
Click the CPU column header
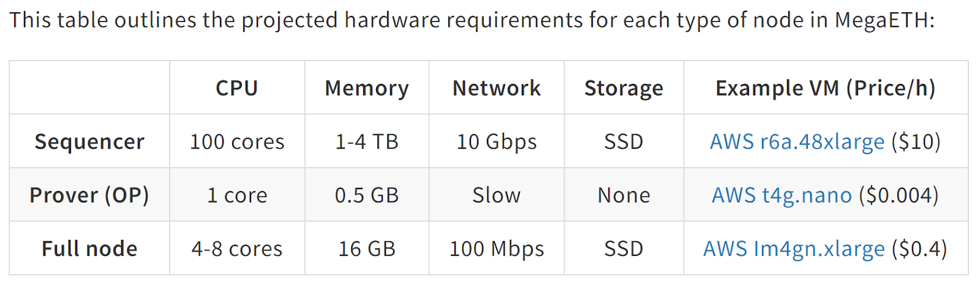pos(237,88)
